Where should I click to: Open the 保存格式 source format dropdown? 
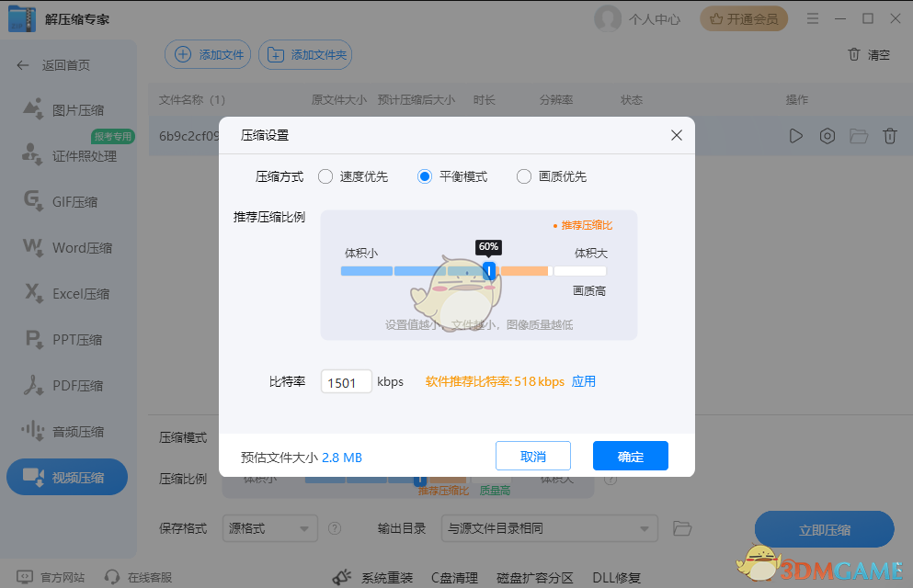click(x=269, y=528)
